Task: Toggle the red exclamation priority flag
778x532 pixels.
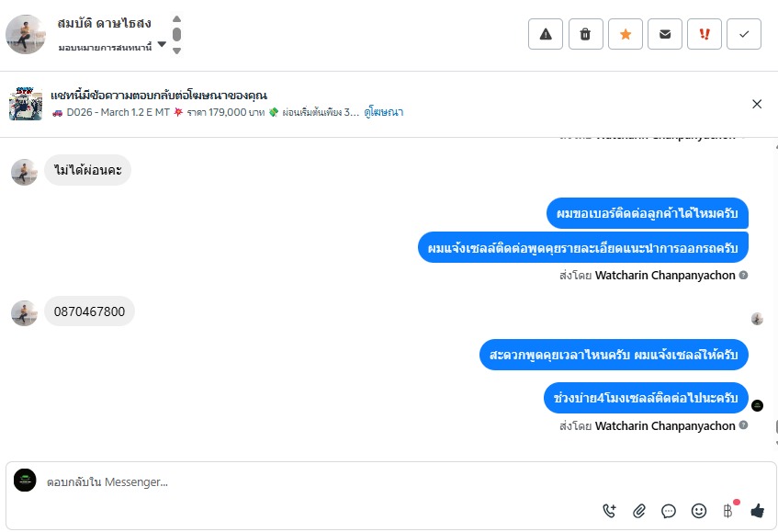Action: pos(705,34)
